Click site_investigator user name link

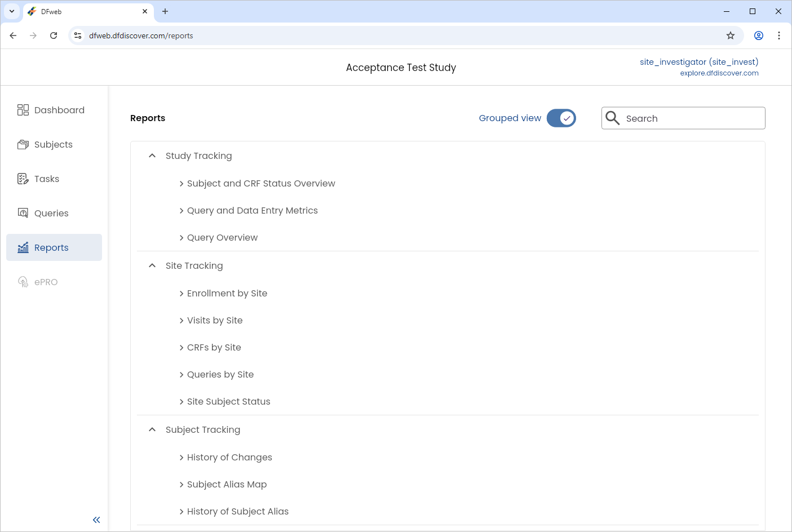click(699, 62)
